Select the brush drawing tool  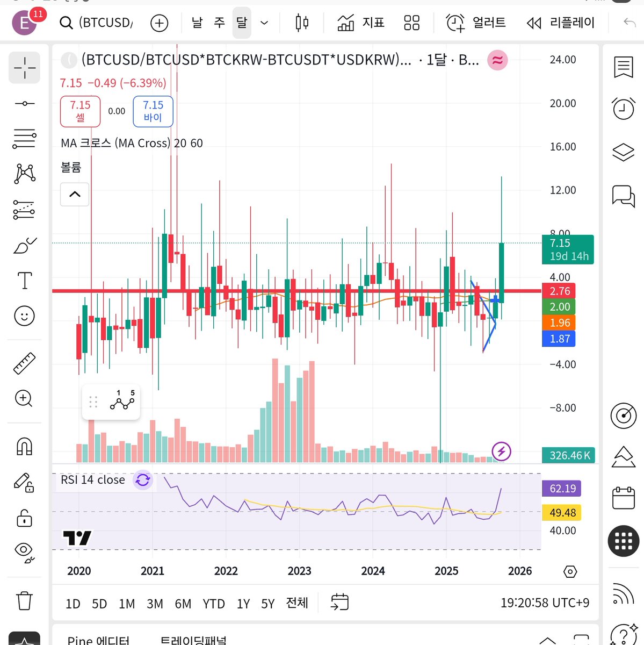tap(25, 245)
